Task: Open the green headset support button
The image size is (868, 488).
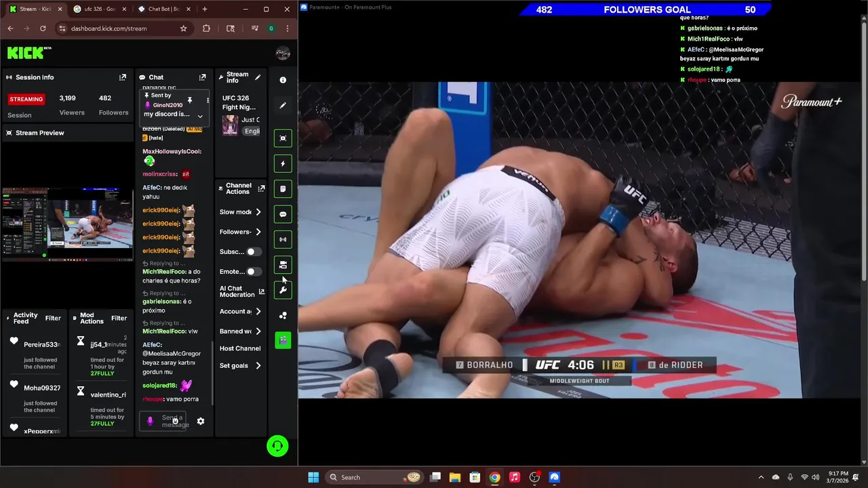Action: coord(277,446)
